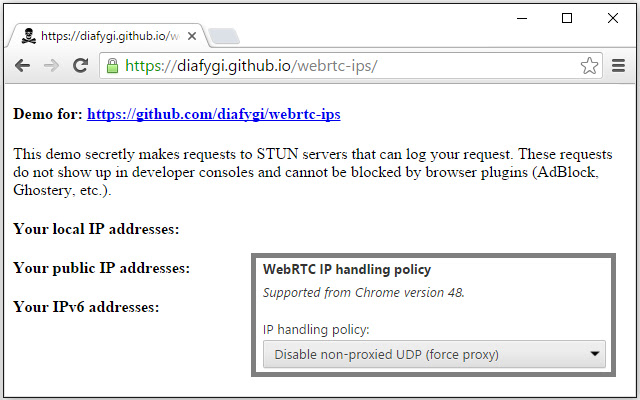Image resolution: width=640 pixels, height=400 pixels.
Task: Click the dropdown arrow beside force proxy
Action: 595,353
